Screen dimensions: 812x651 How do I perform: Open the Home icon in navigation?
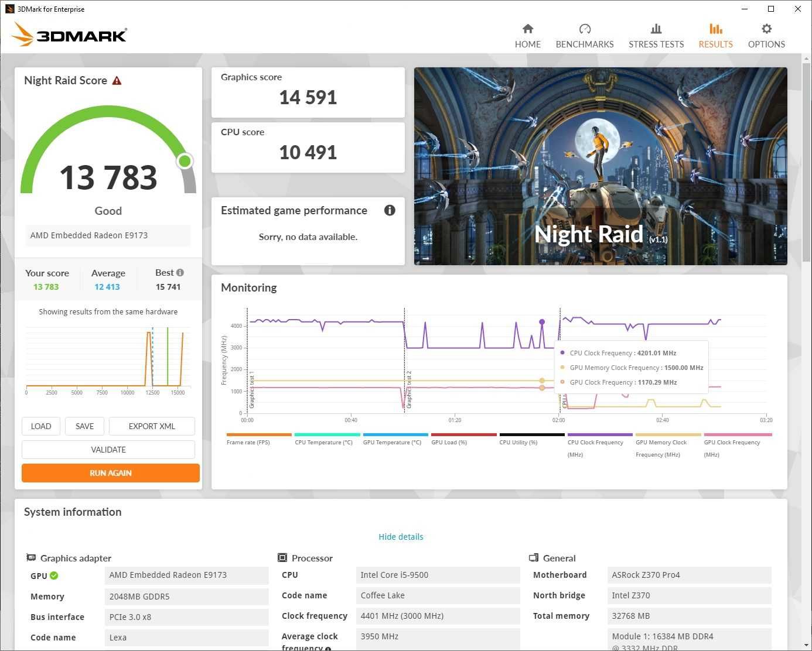[528, 29]
